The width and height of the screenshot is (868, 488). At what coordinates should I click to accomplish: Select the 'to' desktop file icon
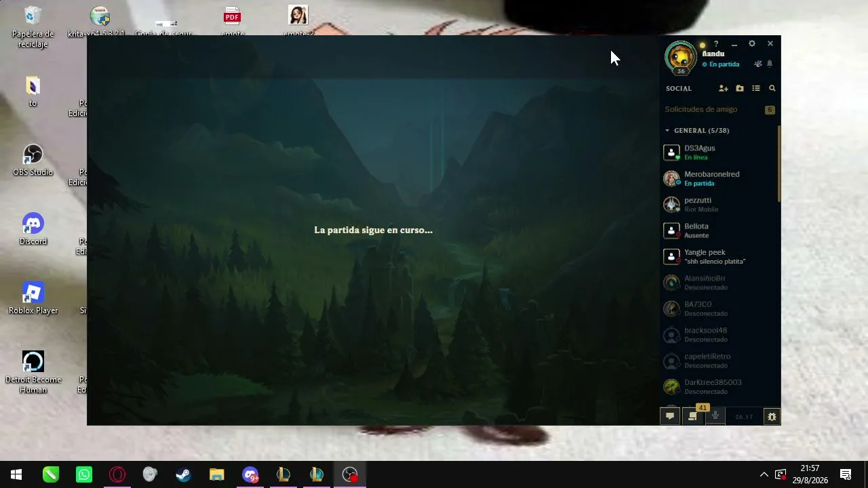33,92
